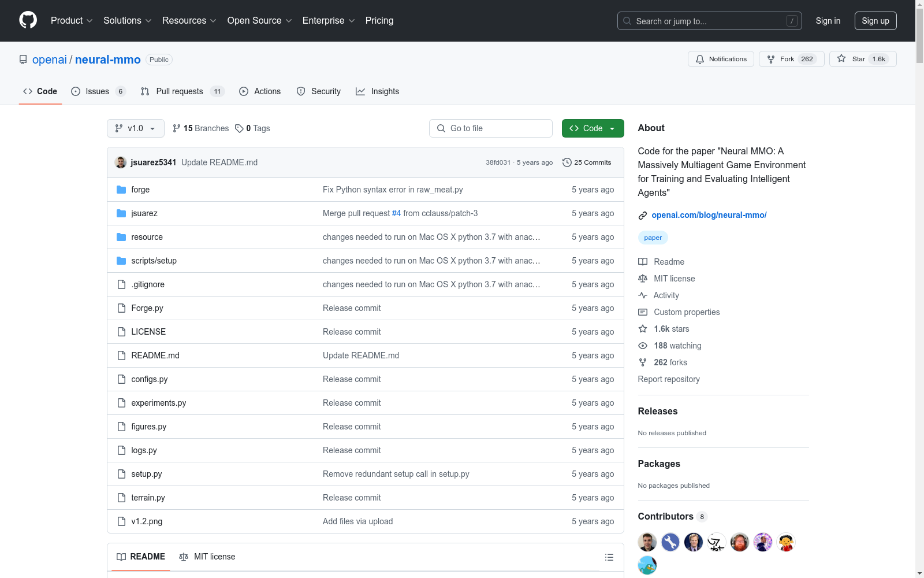Open the Pricing link
This screenshot has width=924, height=578.
(x=379, y=20)
